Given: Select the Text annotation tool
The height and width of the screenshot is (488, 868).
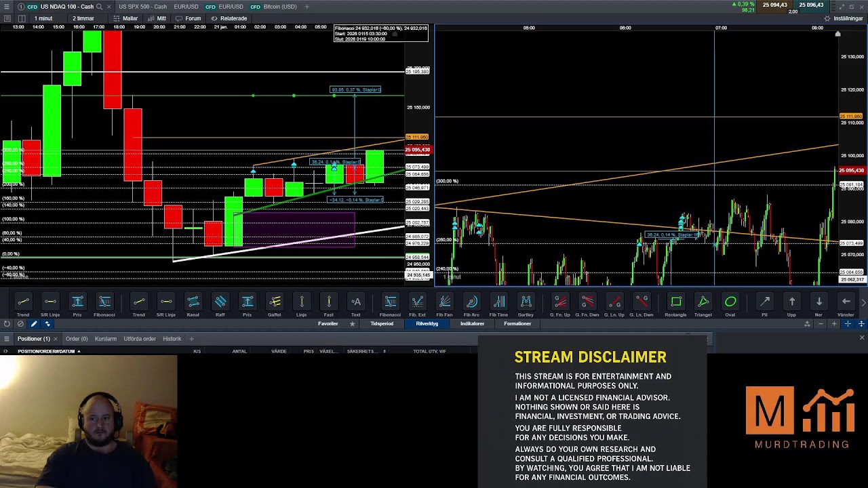Looking at the screenshot, I should [x=355, y=305].
